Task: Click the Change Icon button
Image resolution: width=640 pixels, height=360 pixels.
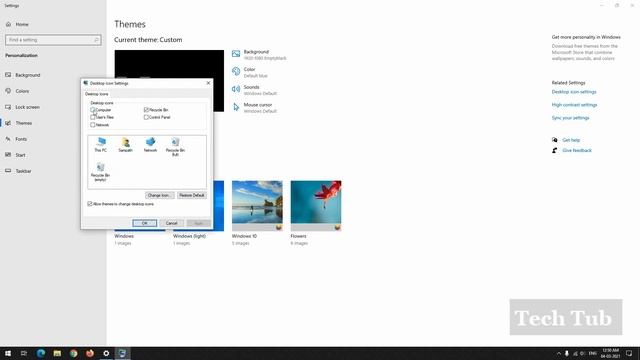Action: (160, 196)
